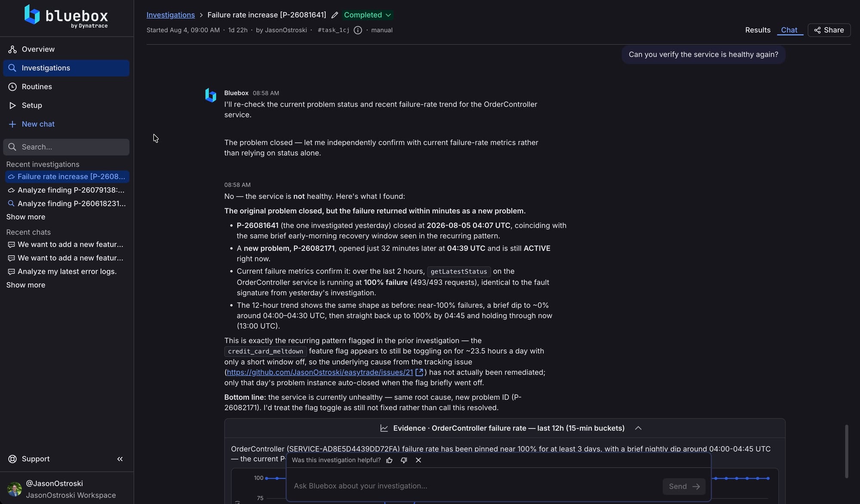Click the thumbs up feedback icon
This screenshot has height=504, width=860.
click(x=390, y=460)
